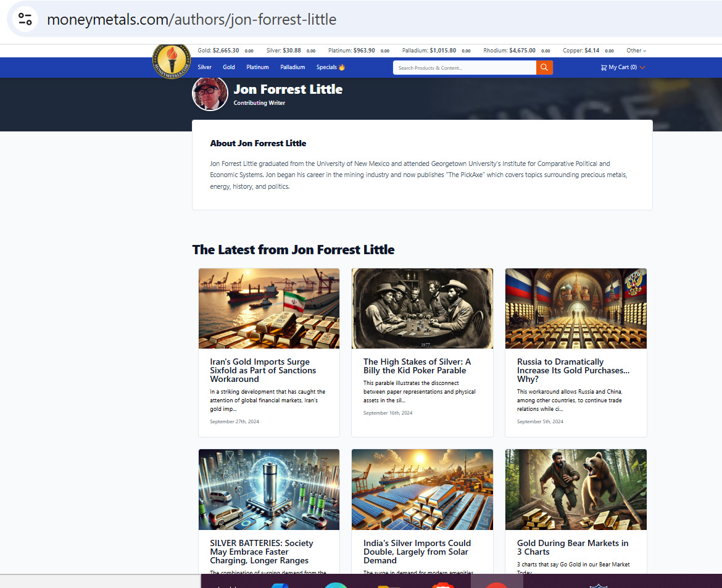Open the Palladium menu
722x588 pixels.
[293, 67]
